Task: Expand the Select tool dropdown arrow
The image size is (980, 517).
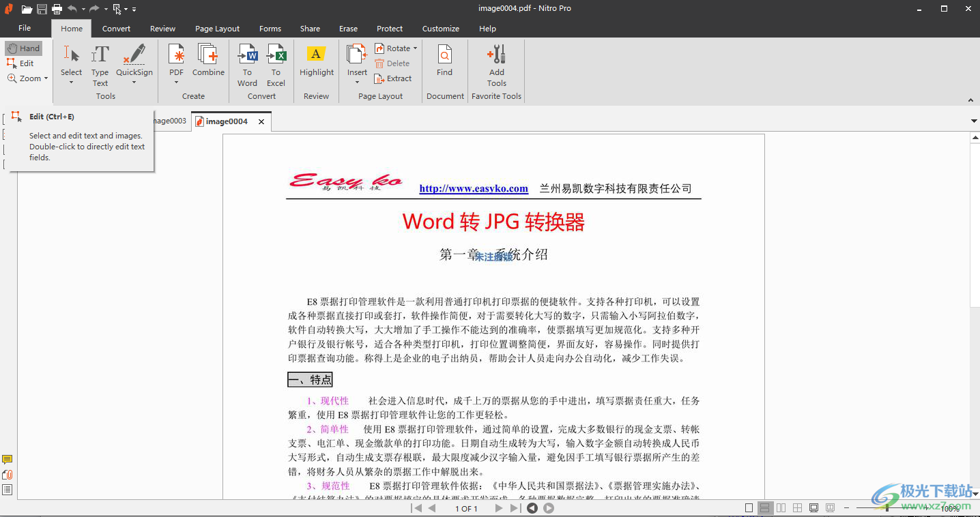Action: (x=71, y=83)
